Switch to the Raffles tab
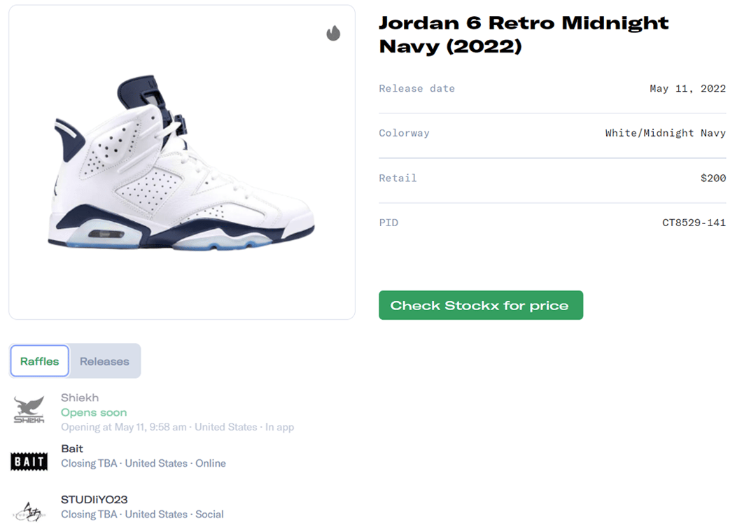 tap(40, 361)
